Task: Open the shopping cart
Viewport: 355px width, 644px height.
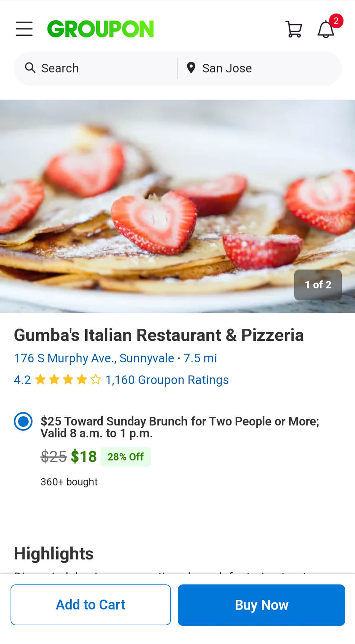Action: click(294, 29)
